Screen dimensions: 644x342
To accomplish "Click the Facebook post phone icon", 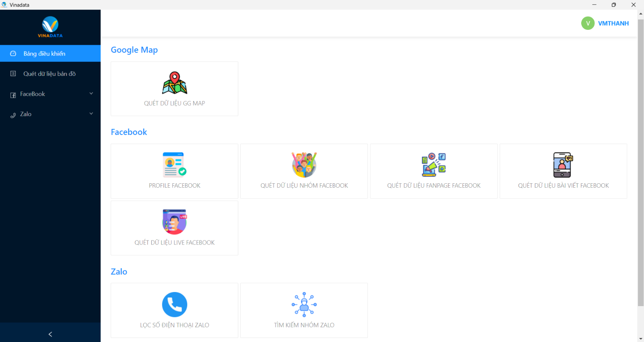I will [563, 165].
